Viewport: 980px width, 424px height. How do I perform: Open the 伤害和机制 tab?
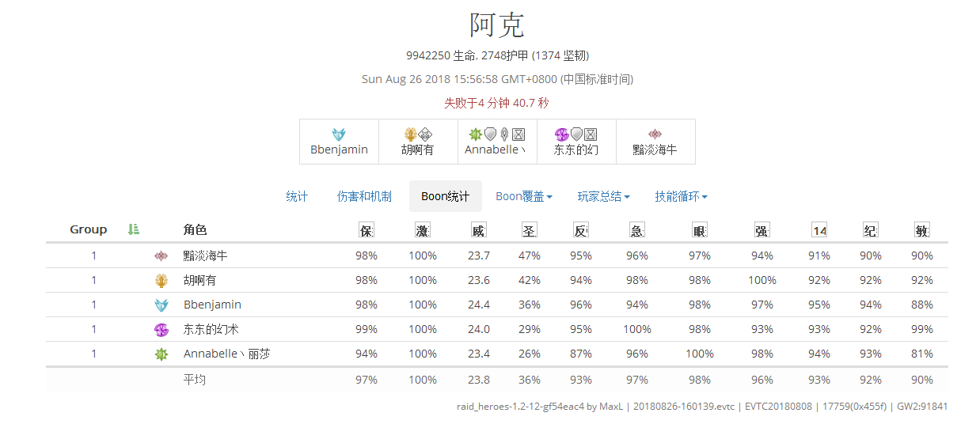pyautogui.click(x=364, y=196)
